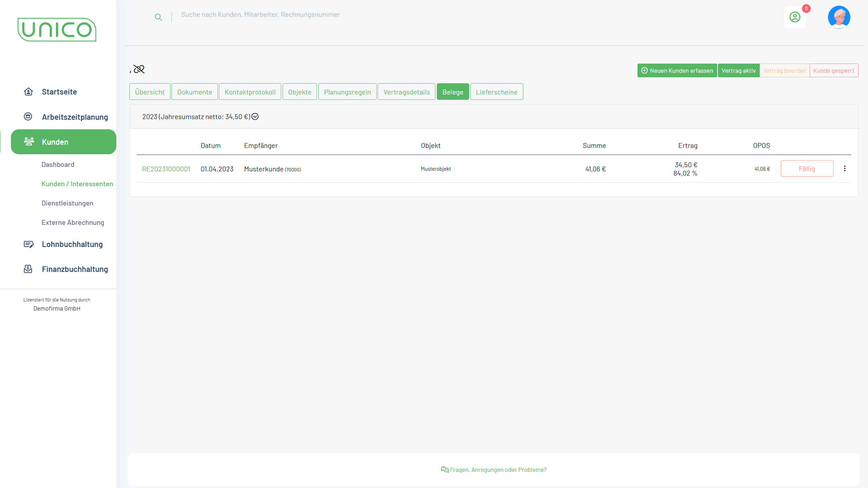Open invoice RE20231000001 link
The image size is (868, 488).
(166, 169)
